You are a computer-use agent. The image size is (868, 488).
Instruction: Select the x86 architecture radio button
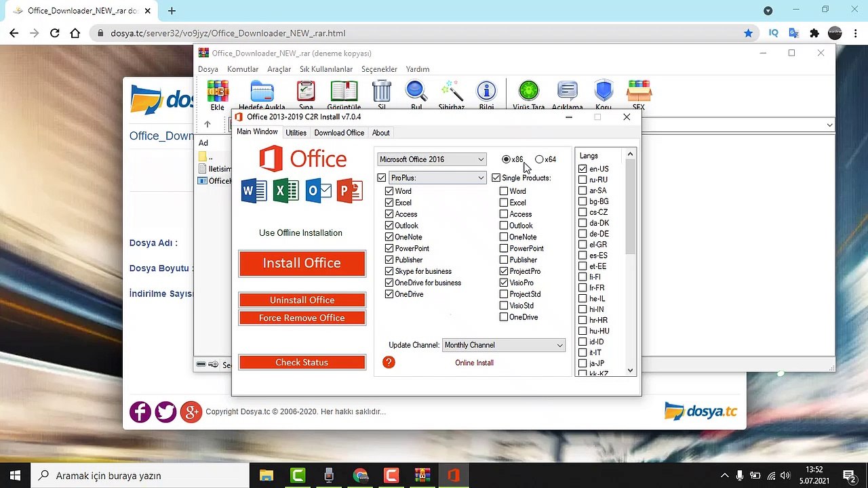[x=506, y=159]
